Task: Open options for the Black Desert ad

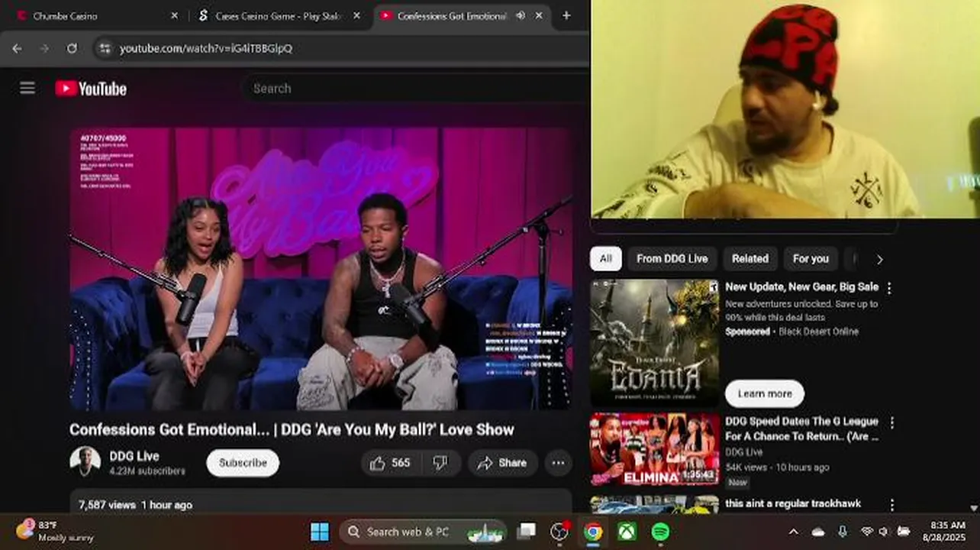Action: click(889, 288)
